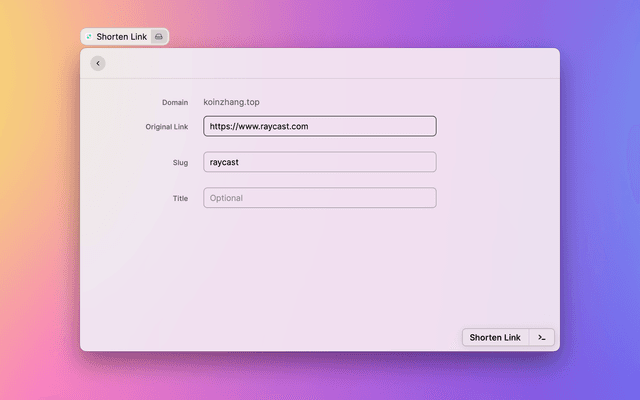The image size is (640, 400).
Task: Click the Title field label
Action: click(179, 198)
